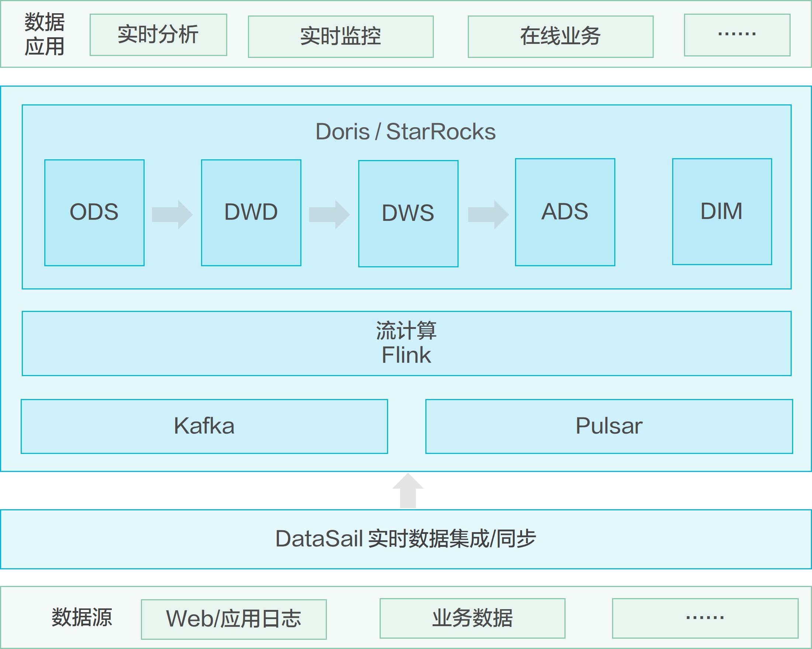
Task: Click the 流计算 Flink box
Action: click(x=407, y=343)
